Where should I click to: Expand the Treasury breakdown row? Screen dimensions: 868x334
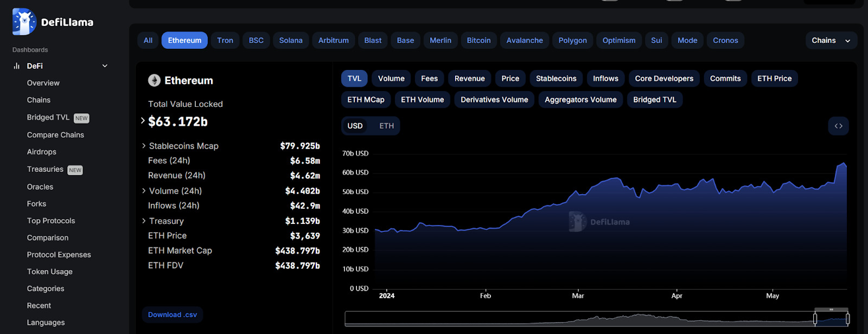tap(231, 221)
